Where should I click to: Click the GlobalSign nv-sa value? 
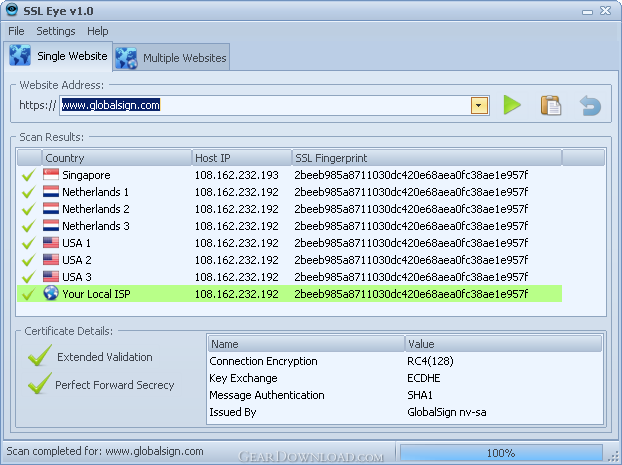(x=447, y=412)
